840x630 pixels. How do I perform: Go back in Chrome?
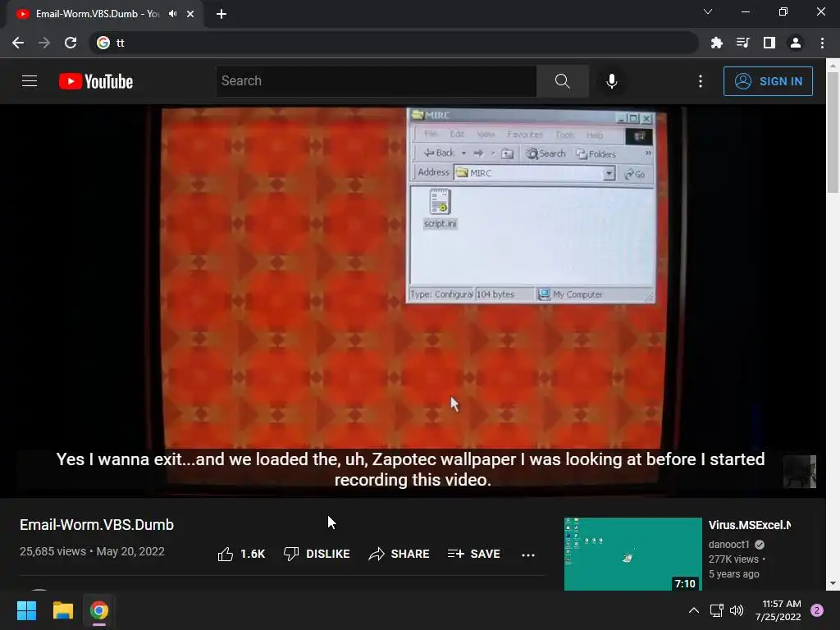tap(18, 43)
